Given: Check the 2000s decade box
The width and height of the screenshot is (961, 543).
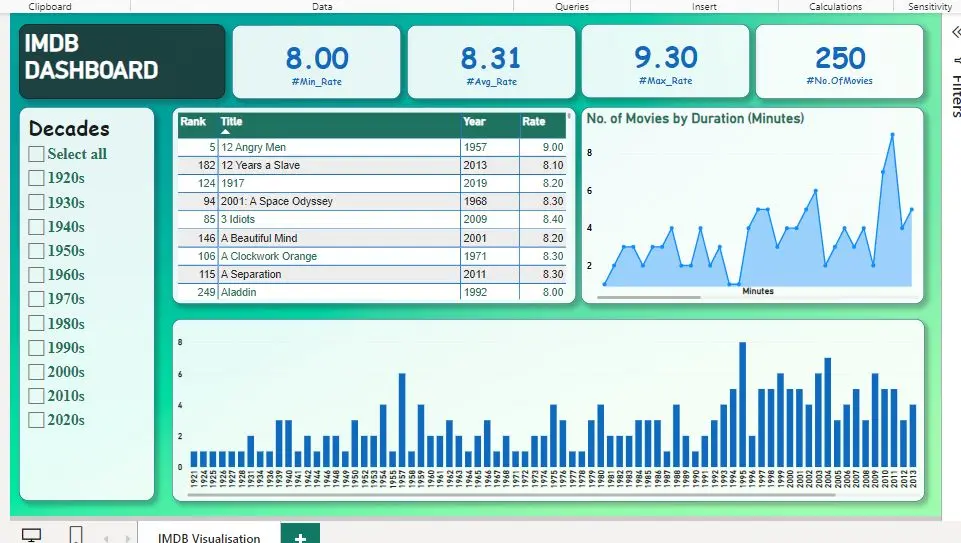Looking at the screenshot, I should (36, 372).
